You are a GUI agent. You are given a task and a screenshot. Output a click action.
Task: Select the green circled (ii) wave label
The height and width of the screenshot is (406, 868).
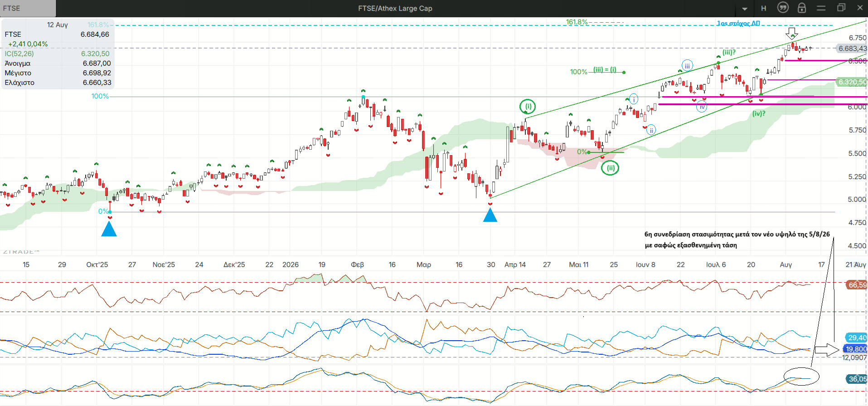[610, 168]
